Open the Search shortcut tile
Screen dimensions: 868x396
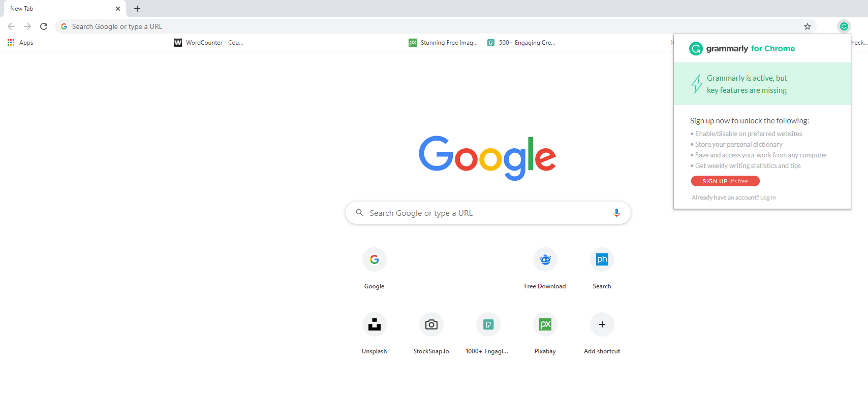point(602,269)
